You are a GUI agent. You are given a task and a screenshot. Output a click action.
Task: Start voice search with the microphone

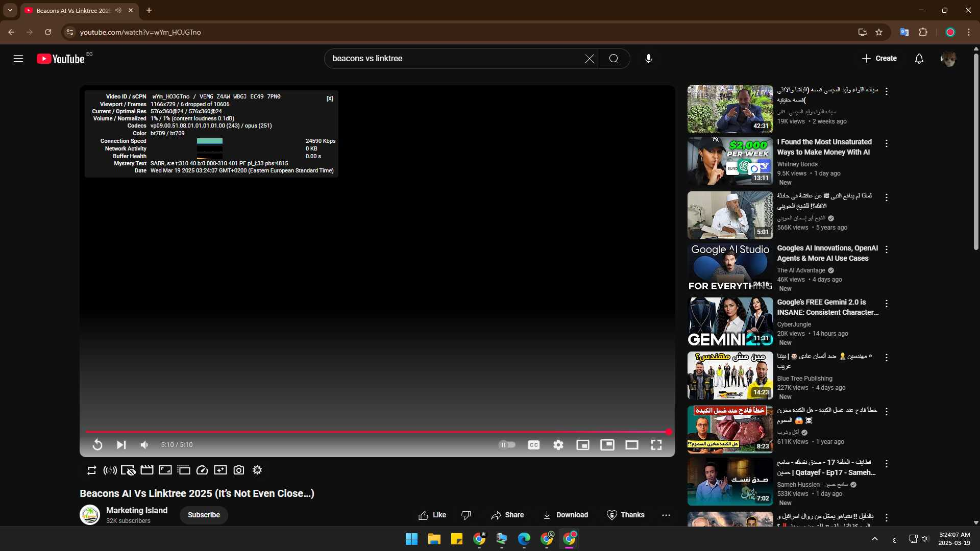(x=648, y=59)
